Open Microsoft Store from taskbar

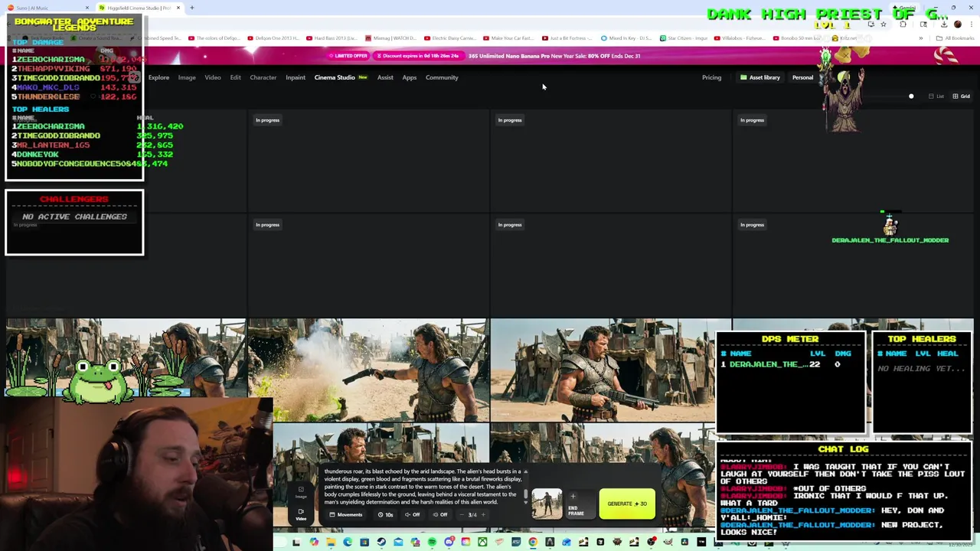point(364,543)
